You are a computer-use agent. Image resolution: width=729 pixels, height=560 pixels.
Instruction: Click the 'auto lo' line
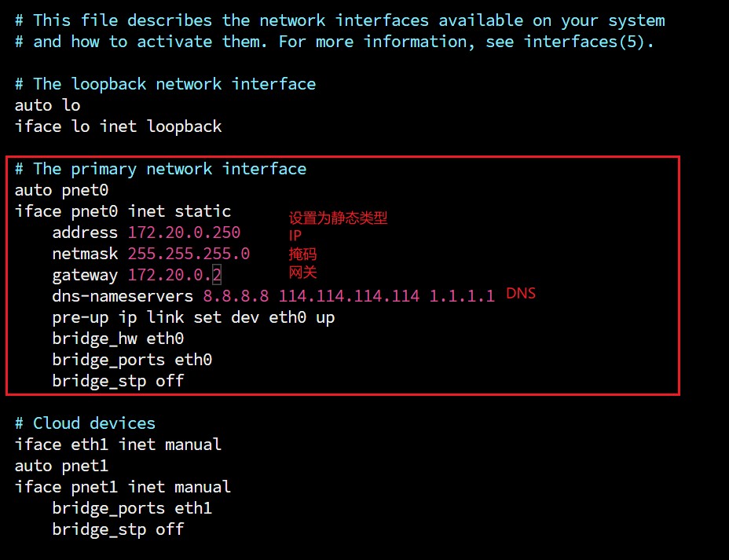click(47, 105)
